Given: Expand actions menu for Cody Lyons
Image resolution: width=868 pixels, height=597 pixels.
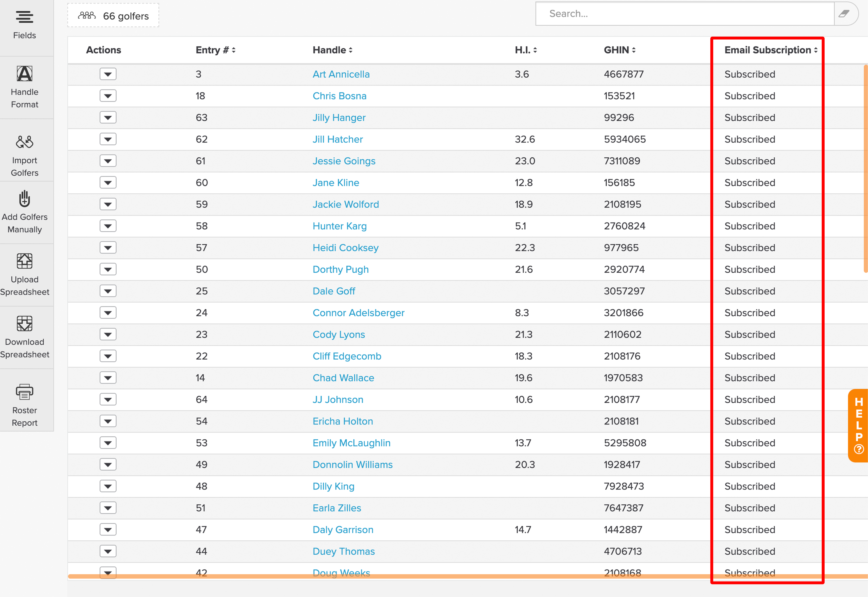Looking at the screenshot, I should coord(108,334).
